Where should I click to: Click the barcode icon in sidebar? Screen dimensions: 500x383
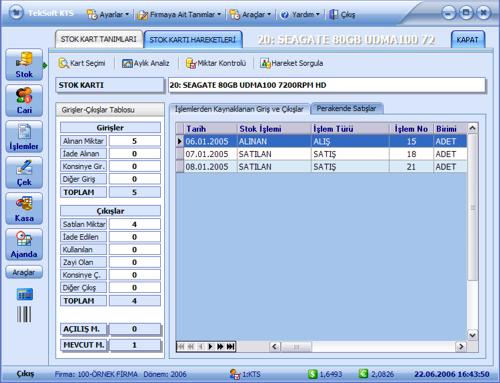pos(24,314)
